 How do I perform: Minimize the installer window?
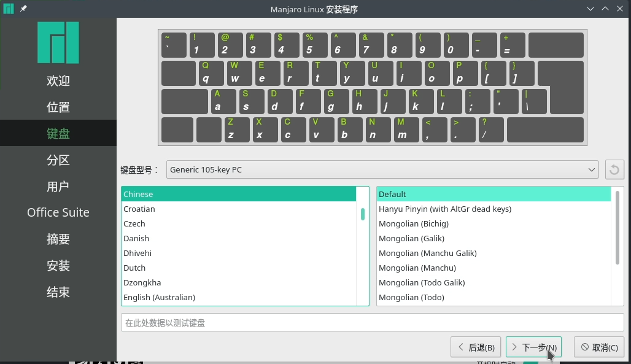click(x=590, y=9)
